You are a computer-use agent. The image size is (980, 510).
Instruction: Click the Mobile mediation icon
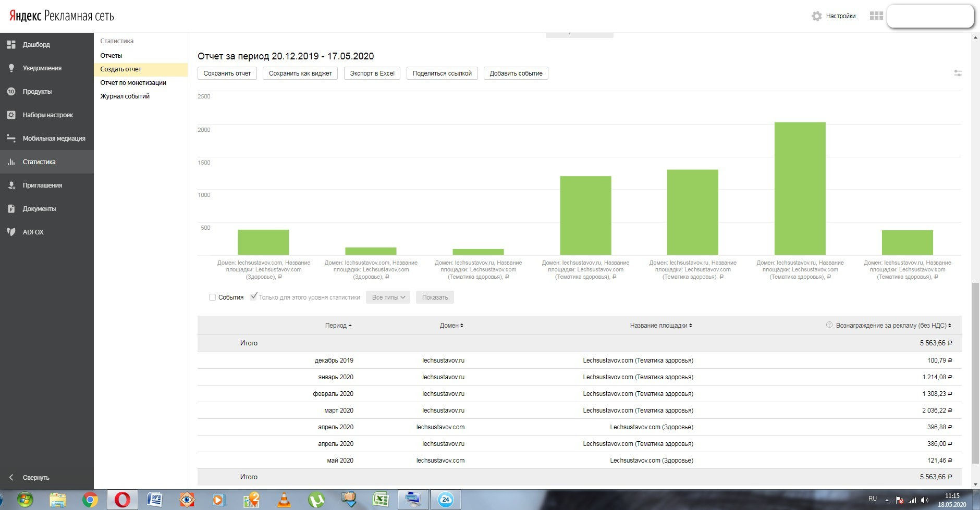point(11,139)
